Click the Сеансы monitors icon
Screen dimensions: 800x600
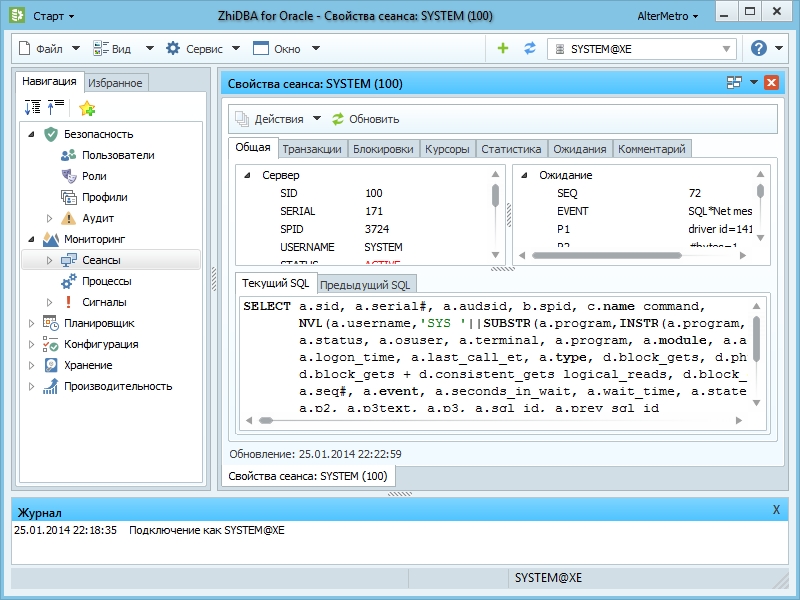pos(69,260)
